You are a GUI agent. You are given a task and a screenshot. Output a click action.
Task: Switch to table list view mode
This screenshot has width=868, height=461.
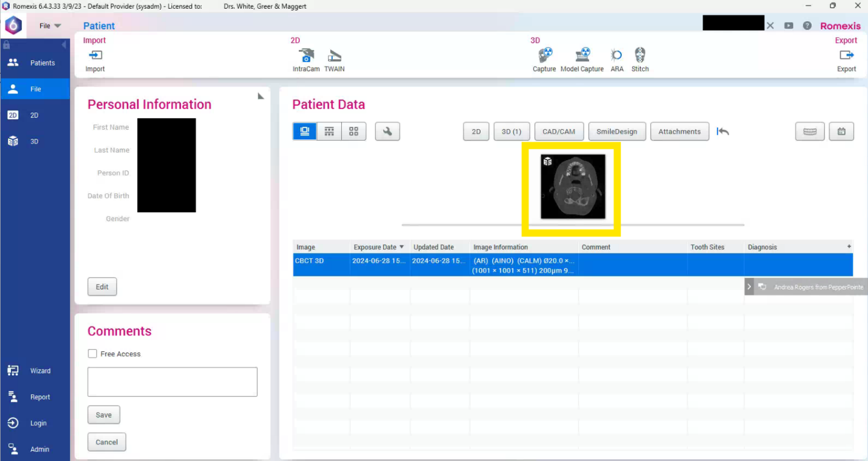click(329, 131)
